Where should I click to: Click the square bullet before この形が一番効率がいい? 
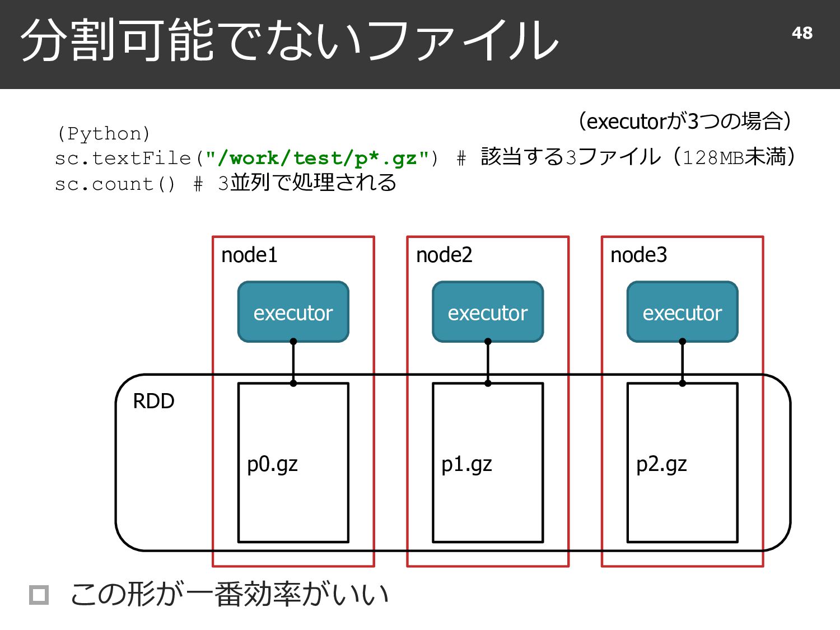[x=39, y=595]
